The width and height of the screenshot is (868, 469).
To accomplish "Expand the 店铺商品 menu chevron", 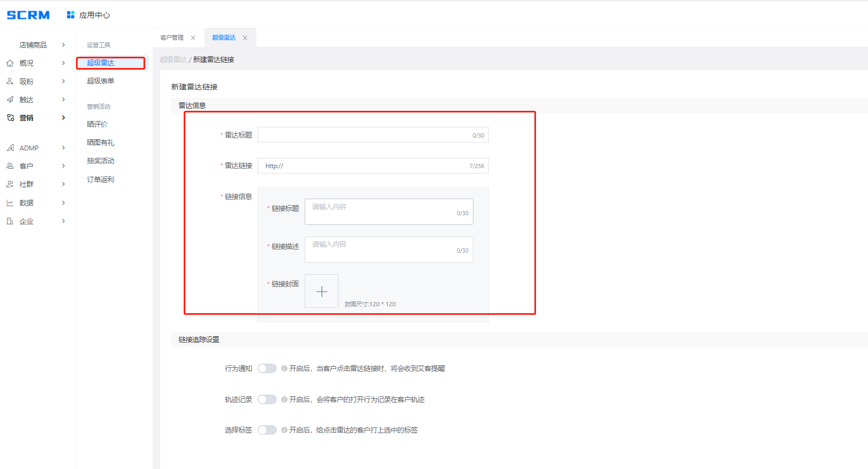I will (63, 45).
